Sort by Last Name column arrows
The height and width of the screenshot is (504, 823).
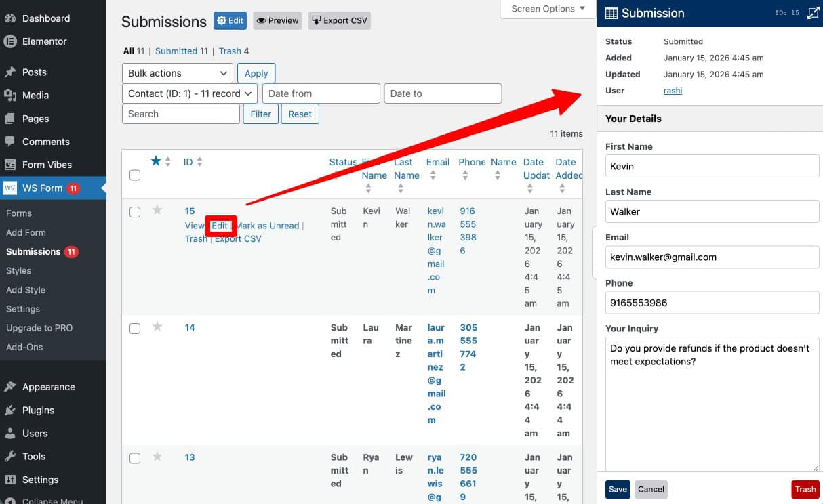click(x=399, y=189)
